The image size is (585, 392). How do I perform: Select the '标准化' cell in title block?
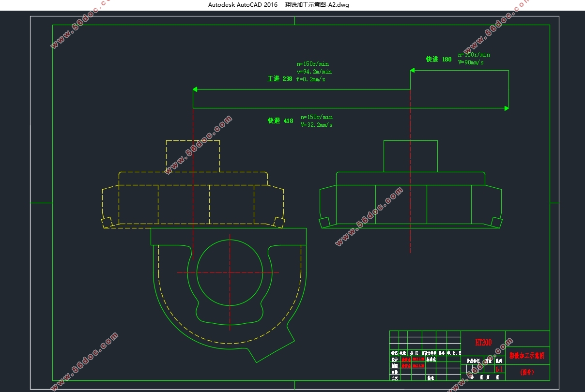[x=431, y=360]
